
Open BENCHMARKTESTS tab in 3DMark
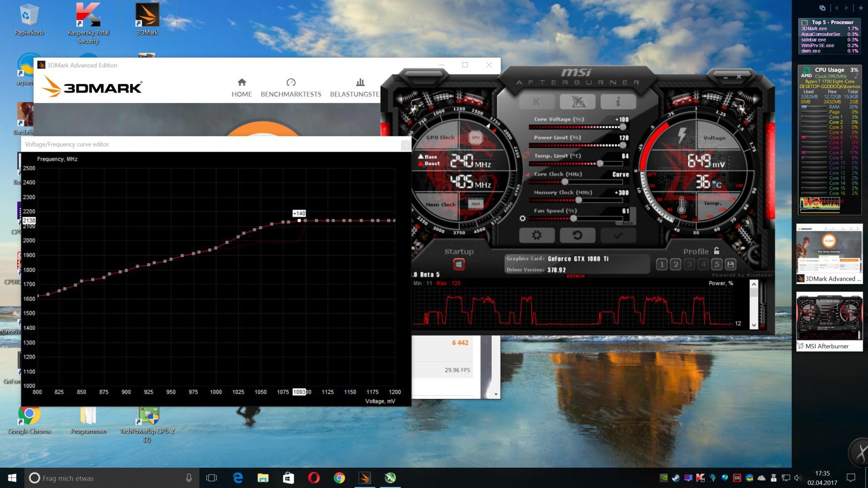291,88
